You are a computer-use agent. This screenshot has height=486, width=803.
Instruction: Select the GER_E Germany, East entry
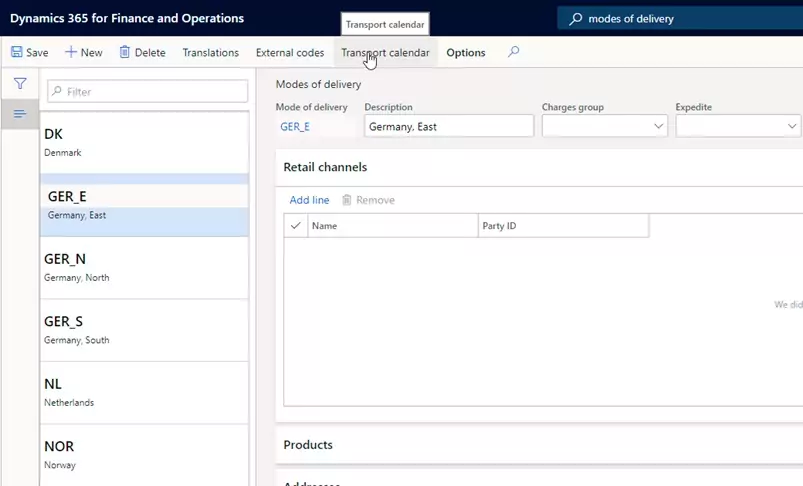point(144,205)
